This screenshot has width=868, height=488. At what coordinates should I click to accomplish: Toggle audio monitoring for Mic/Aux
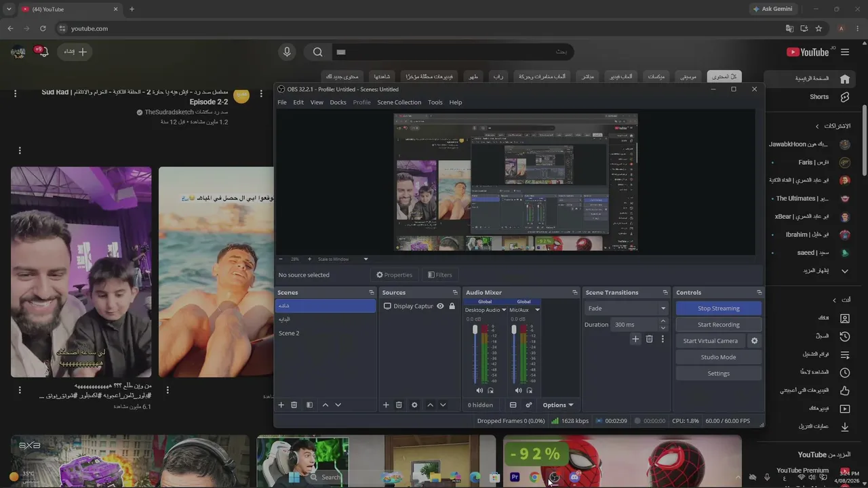tap(529, 390)
